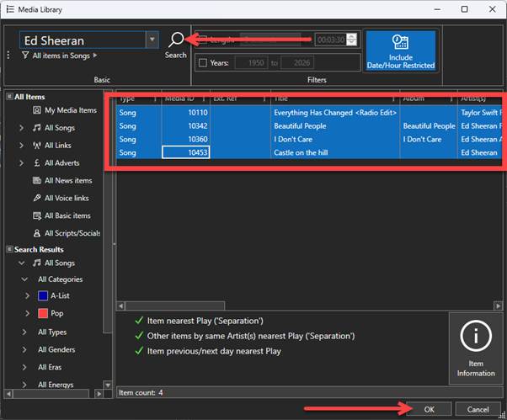This screenshot has width=507, height=420.
Task: Click the Years end value 2026
Action: (x=296, y=62)
